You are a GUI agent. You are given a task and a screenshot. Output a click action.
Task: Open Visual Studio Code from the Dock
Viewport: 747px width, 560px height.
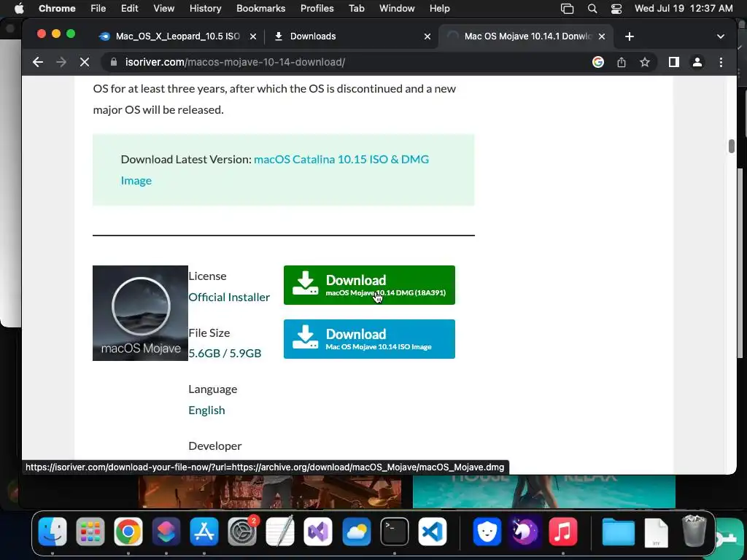[432, 532]
